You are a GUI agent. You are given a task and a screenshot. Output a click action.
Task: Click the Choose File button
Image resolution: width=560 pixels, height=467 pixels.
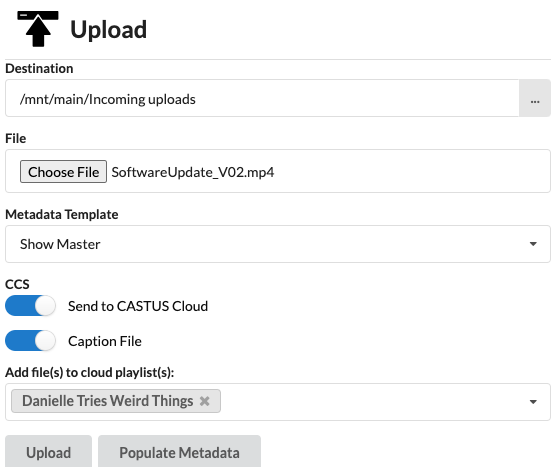63,172
